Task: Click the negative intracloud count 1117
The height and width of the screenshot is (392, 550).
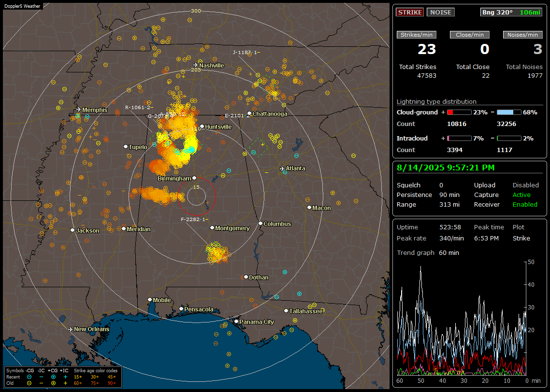Action: [505, 150]
